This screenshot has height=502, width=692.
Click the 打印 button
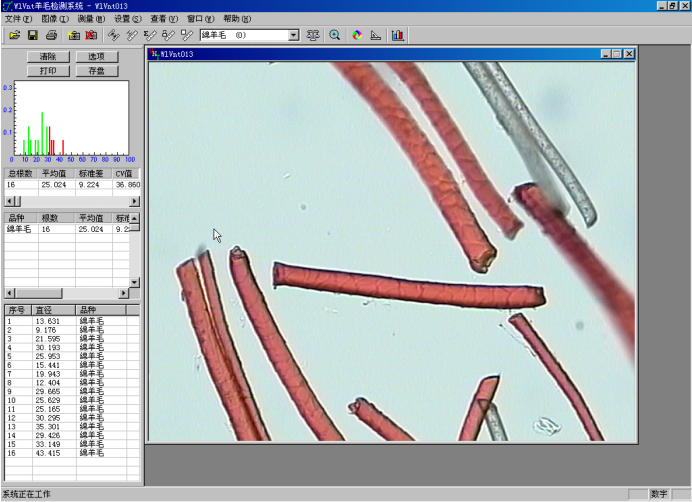(x=48, y=71)
